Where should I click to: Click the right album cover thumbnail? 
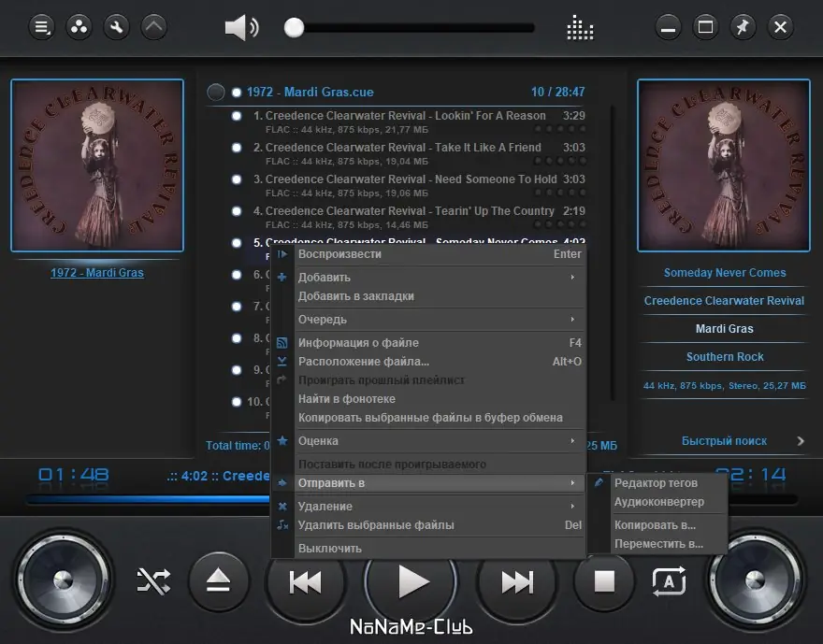[x=724, y=165]
